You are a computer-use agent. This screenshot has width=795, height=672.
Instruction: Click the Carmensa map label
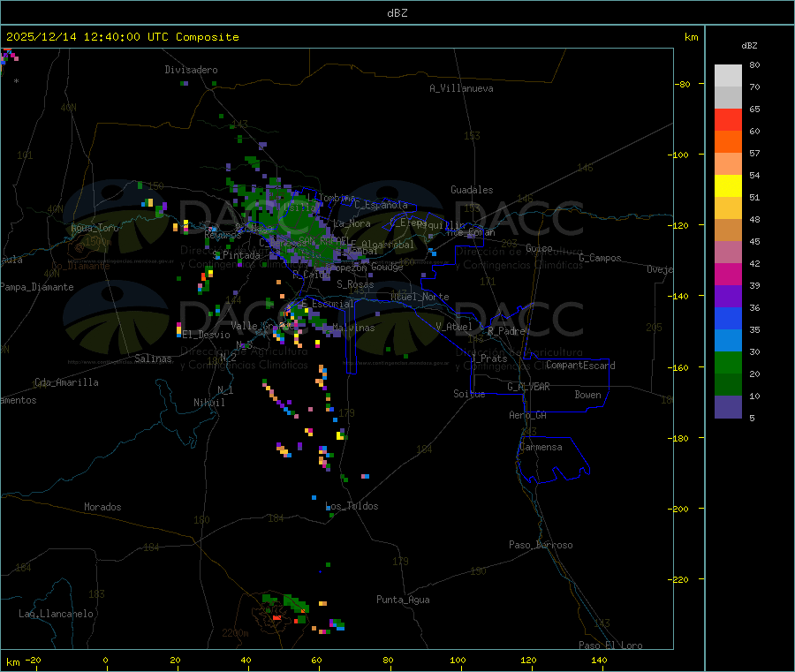[x=541, y=447]
